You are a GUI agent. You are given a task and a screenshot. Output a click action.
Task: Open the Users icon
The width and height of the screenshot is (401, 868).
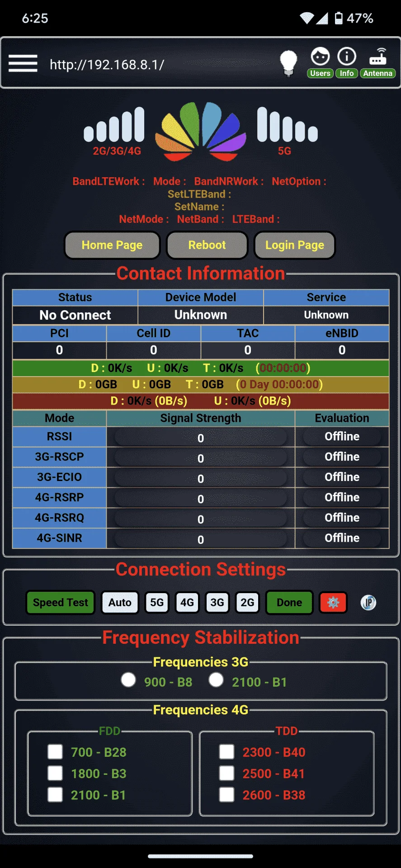click(320, 62)
